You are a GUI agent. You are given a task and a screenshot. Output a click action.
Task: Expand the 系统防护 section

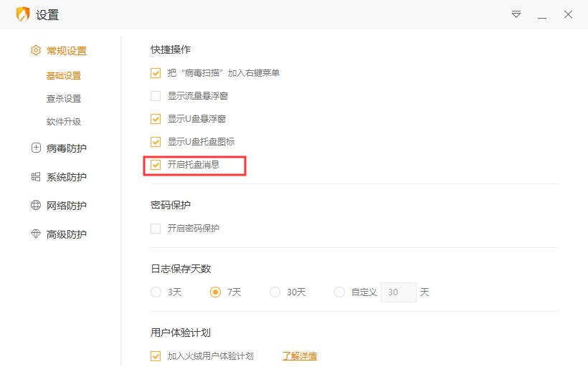(x=66, y=177)
